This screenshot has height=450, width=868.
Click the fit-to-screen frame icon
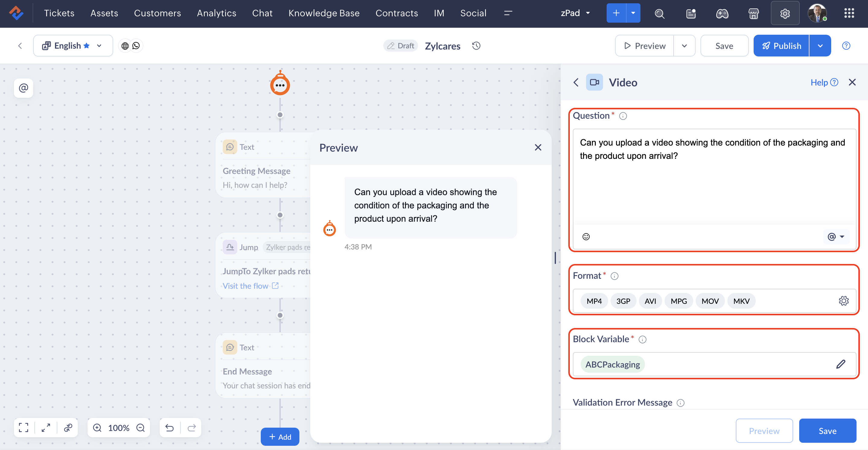pos(24,428)
